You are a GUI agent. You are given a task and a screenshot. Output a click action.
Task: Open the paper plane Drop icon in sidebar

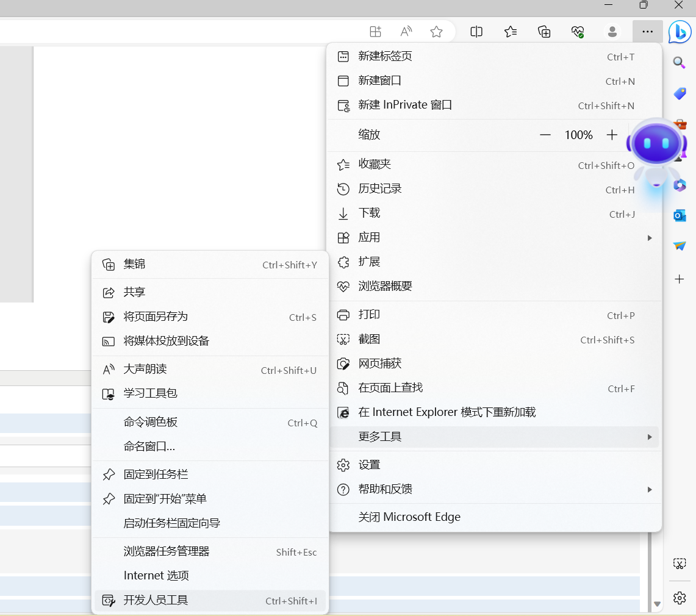[679, 245]
